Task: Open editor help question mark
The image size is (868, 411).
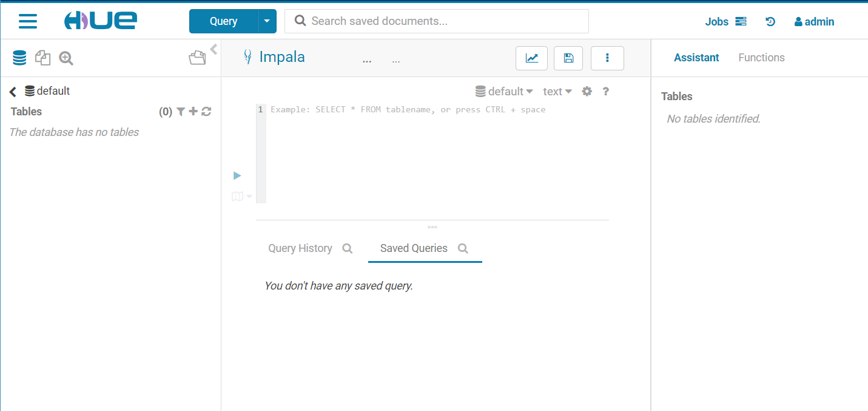Action: point(605,92)
